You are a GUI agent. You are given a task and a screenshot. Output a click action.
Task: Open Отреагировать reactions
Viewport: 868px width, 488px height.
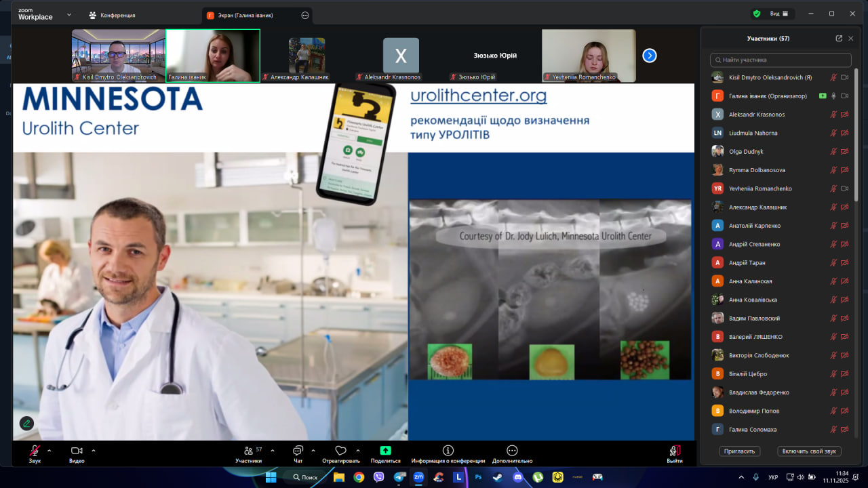pyautogui.click(x=340, y=451)
